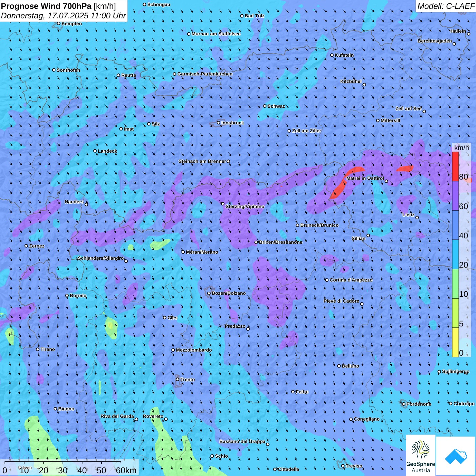Image resolution: width=476 pixels, height=476 pixels.
Task: Click the Bad Tölz city marker
Action: tap(242, 16)
